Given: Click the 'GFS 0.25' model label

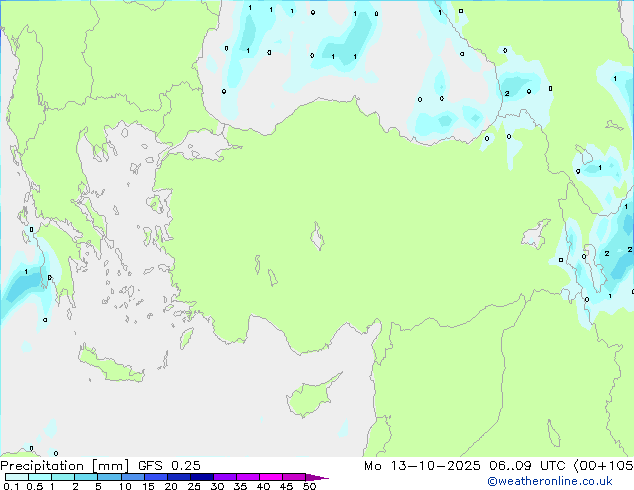Looking at the screenshot, I should coord(169,466).
